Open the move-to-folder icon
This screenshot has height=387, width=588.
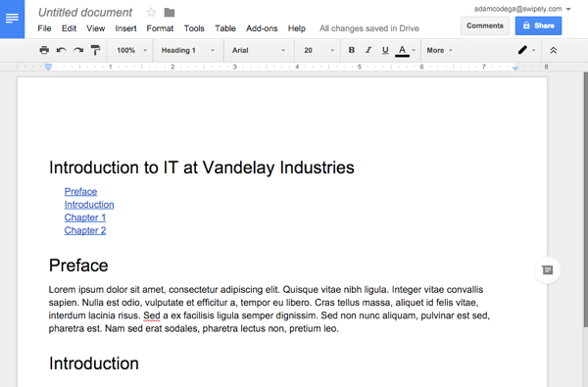(x=170, y=13)
